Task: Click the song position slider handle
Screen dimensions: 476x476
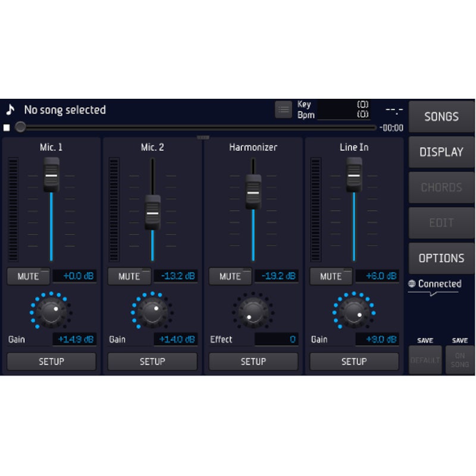Action: 20,127
